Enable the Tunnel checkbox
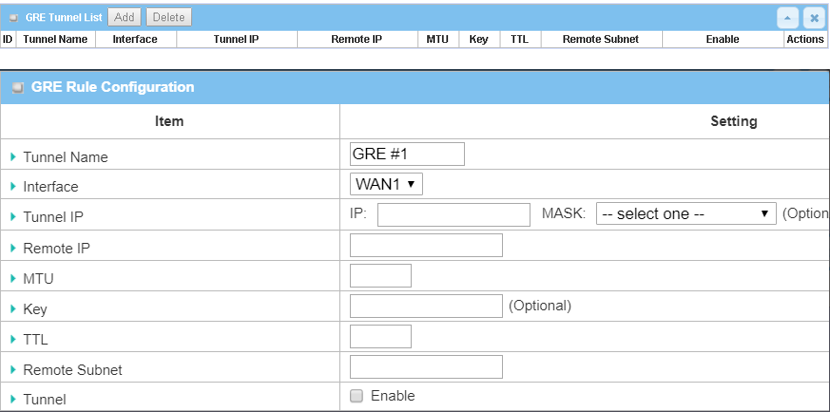The image size is (836, 415). coord(357,396)
